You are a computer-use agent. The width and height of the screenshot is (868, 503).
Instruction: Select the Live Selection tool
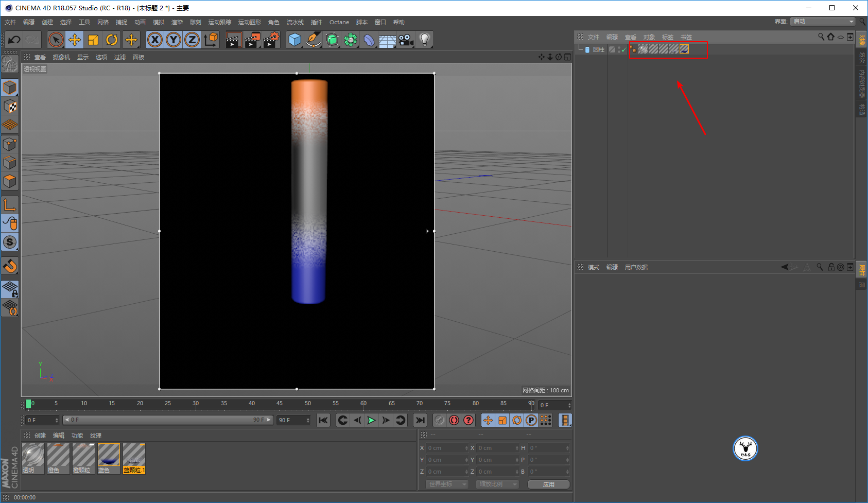[x=56, y=40]
